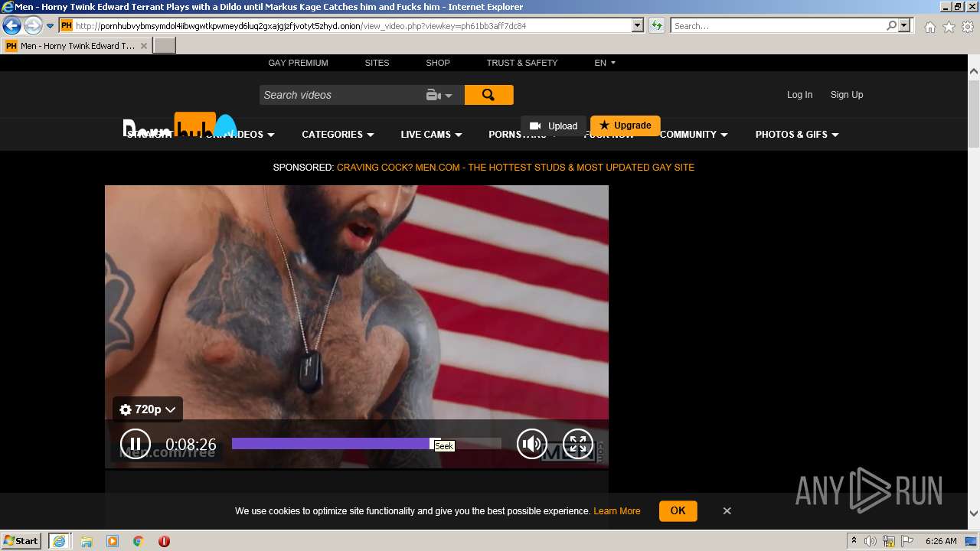Open Internet Explorer from the taskbar
The height and width of the screenshot is (551, 980).
59,540
